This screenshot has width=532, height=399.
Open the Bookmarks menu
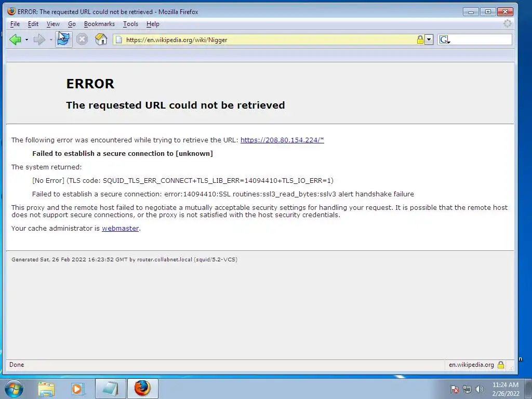(99, 24)
